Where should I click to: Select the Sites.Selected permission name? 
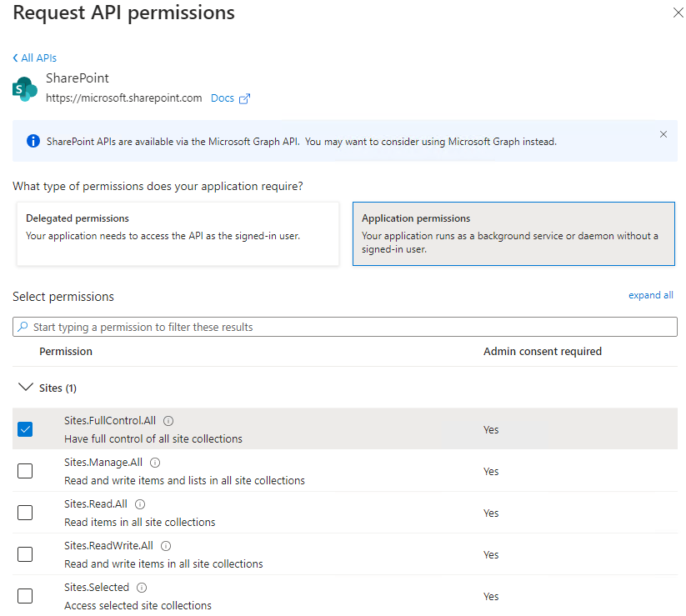97,587
